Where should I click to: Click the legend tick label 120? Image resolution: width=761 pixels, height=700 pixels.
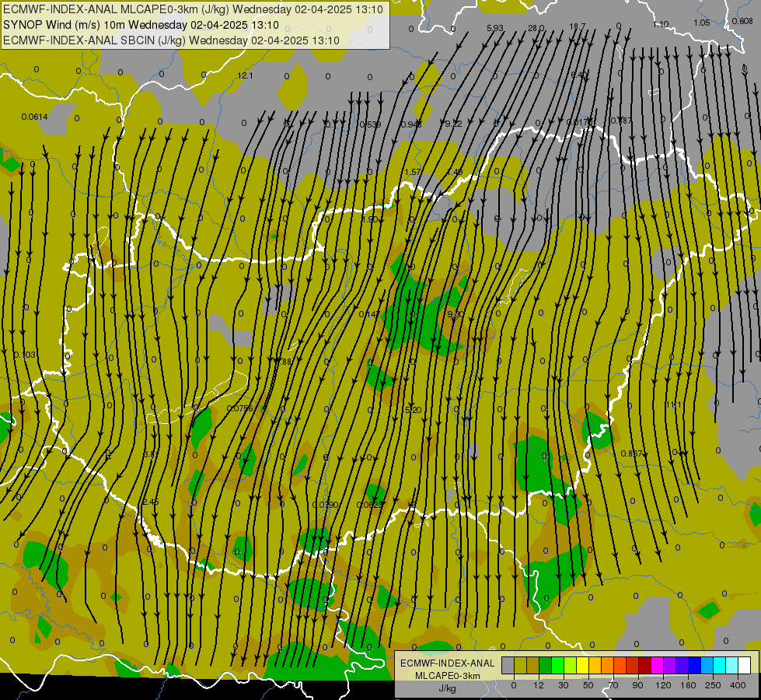[663, 685]
